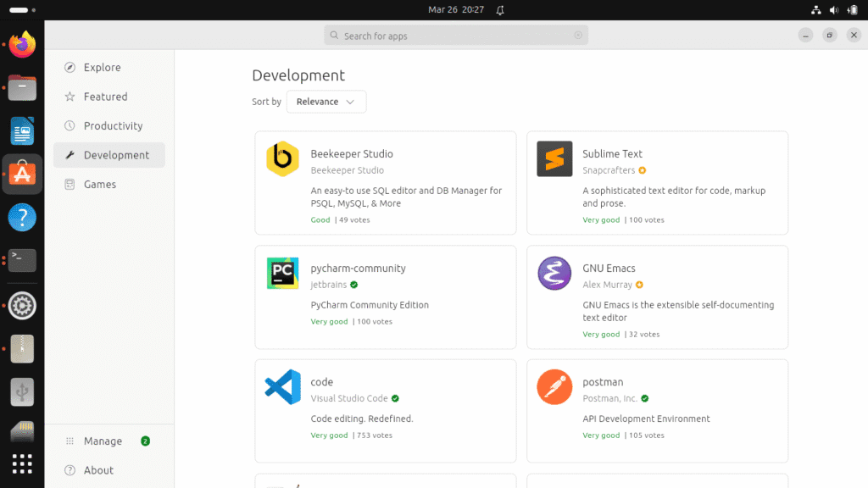Screen dimensions: 868x488
Task: Click 'PyCharm Community Edition' description
Action: (370, 305)
